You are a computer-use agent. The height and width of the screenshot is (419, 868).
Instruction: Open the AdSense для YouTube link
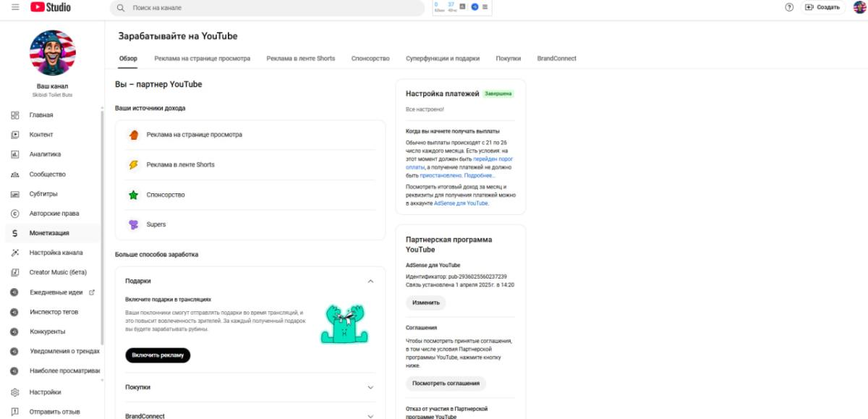[x=461, y=203]
